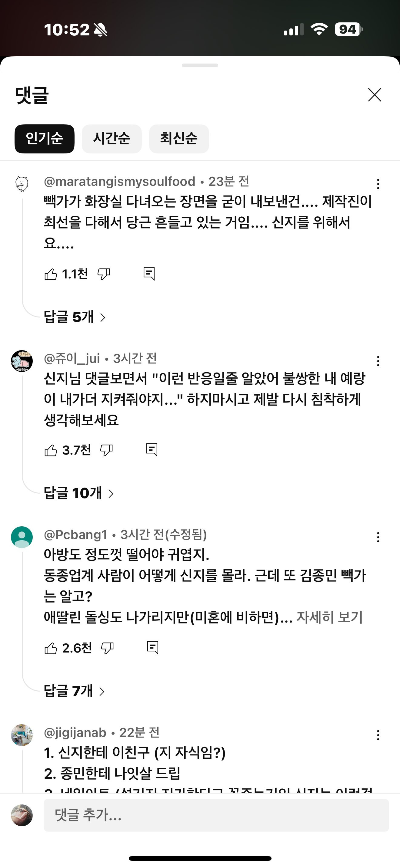The height and width of the screenshot is (868, 400).
Task: Open more options for @maratangismysoulfood comment
Action: [378, 184]
